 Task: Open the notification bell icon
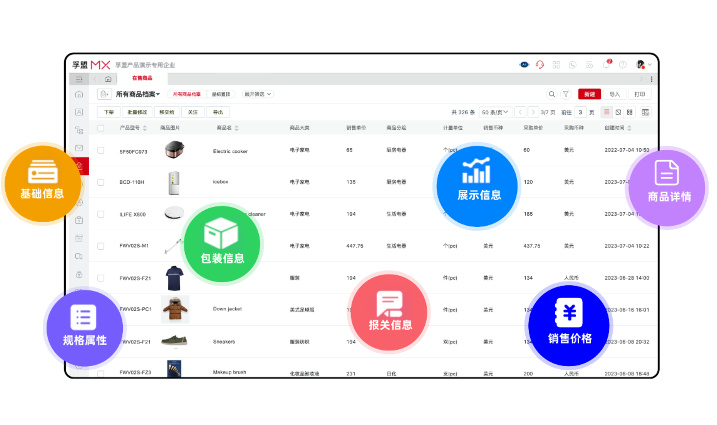(606, 64)
